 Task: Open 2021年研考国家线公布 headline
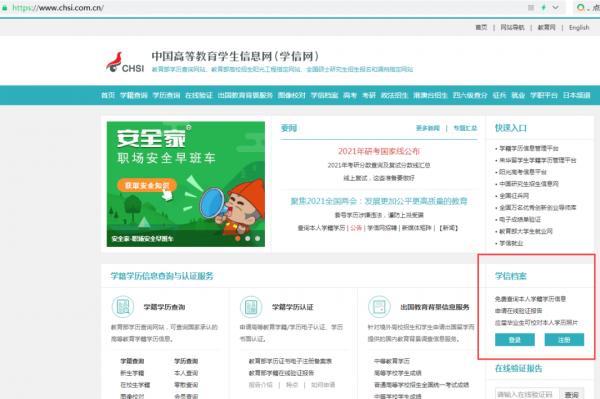pyautogui.click(x=379, y=151)
